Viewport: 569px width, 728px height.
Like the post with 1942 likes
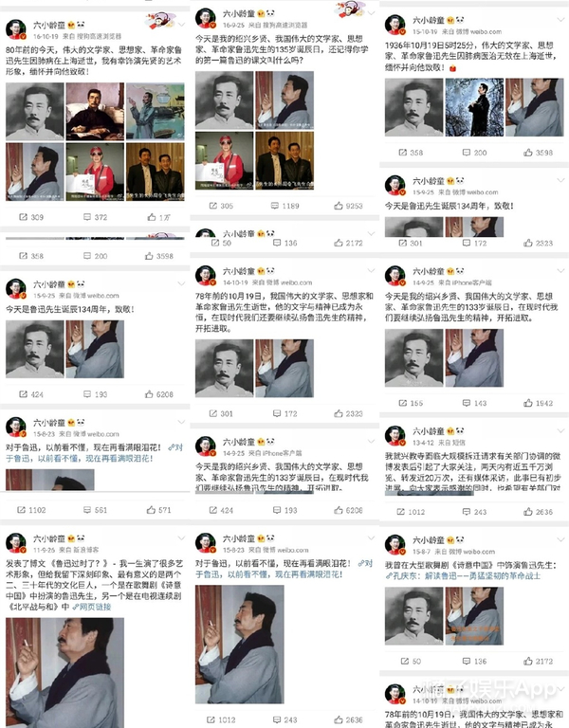pyautogui.click(x=528, y=403)
